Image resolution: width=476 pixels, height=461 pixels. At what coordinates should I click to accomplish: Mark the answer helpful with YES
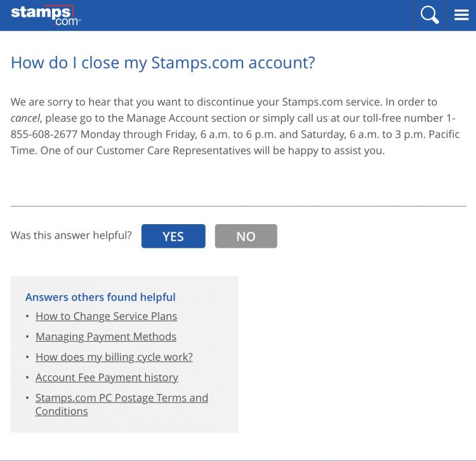coord(173,236)
